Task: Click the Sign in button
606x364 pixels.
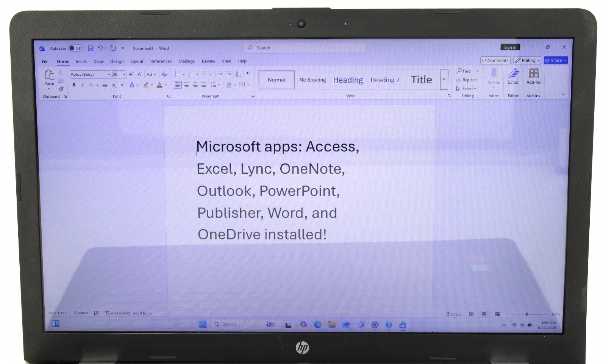Action: (x=510, y=47)
